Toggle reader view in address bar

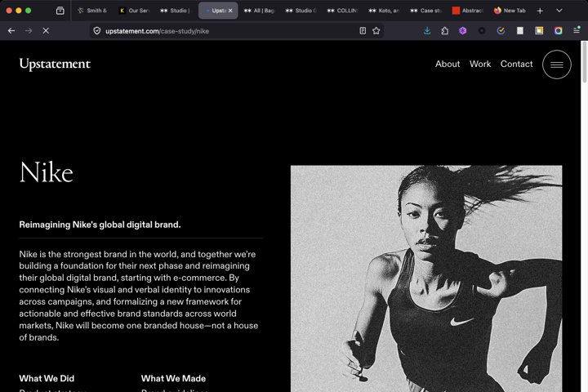click(x=363, y=31)
